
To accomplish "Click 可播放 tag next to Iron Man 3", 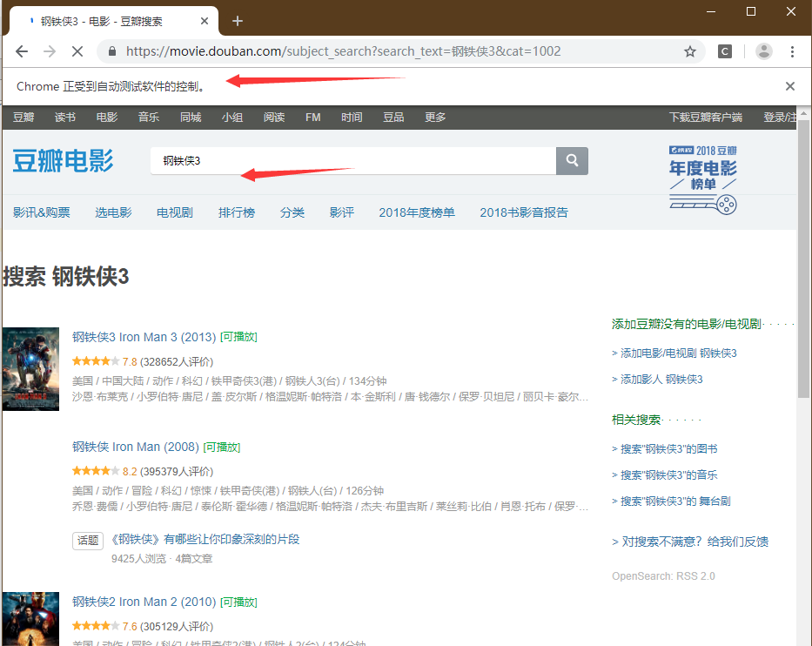I will [238, 337].
